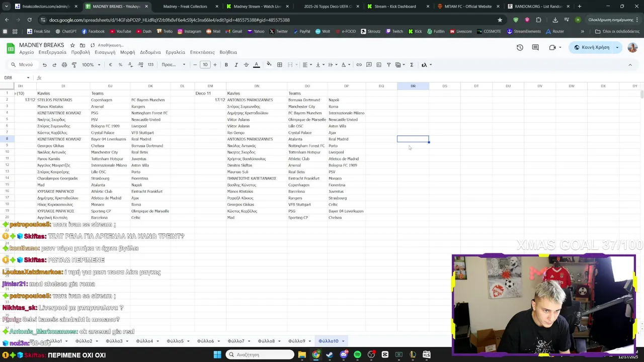Open the Επεξεργασία menu
Viewport: 644px width, 362px height.
point(52,52)
